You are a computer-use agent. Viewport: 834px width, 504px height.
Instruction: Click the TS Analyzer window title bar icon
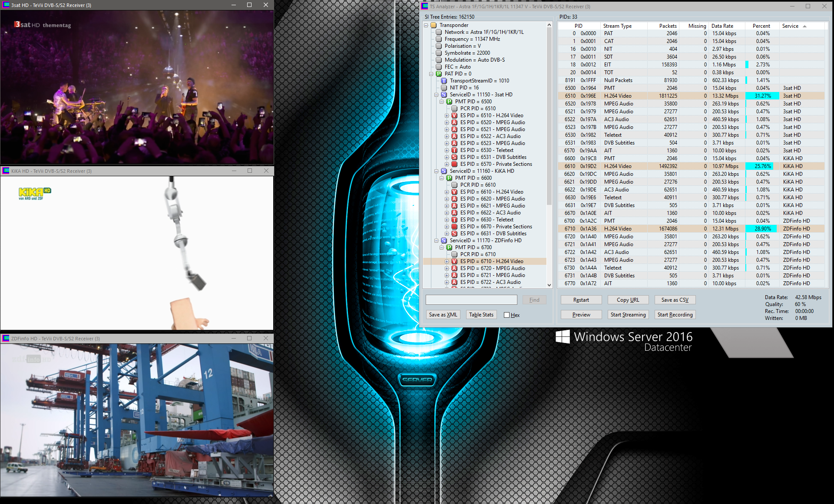[425, 6]
